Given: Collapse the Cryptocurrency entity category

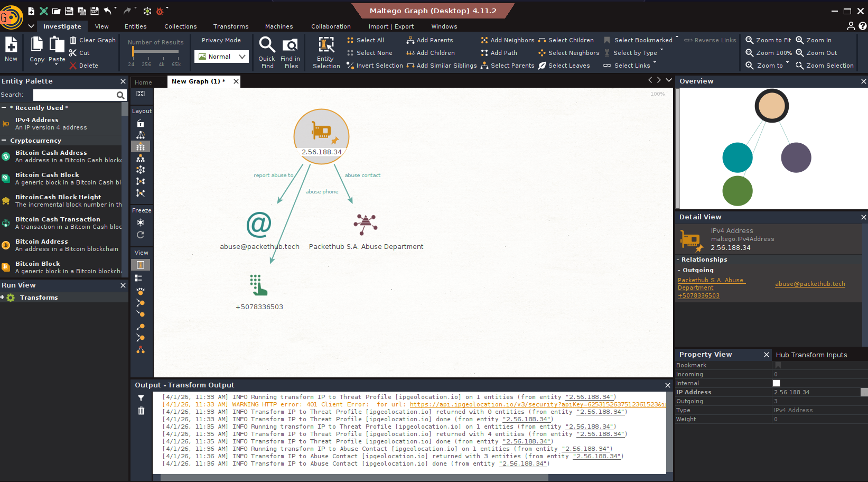Looking at the screenshot, I should tap(4, 141).
